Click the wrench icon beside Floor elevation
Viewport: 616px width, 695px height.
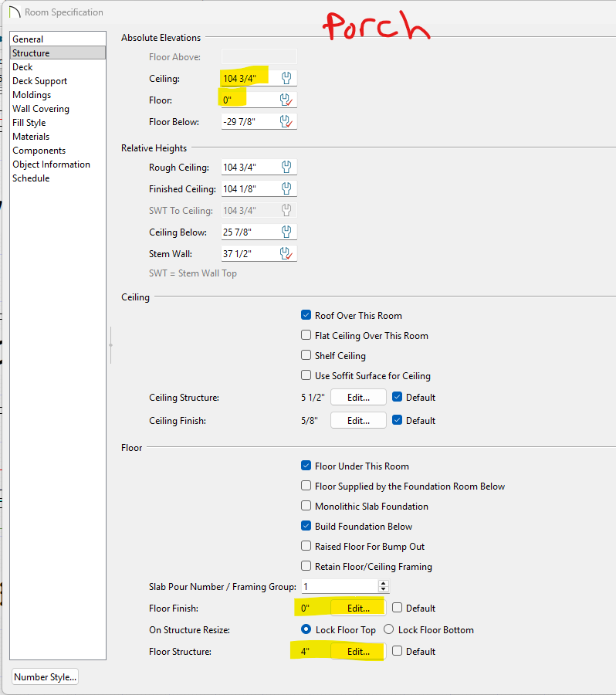pos(286,100)
